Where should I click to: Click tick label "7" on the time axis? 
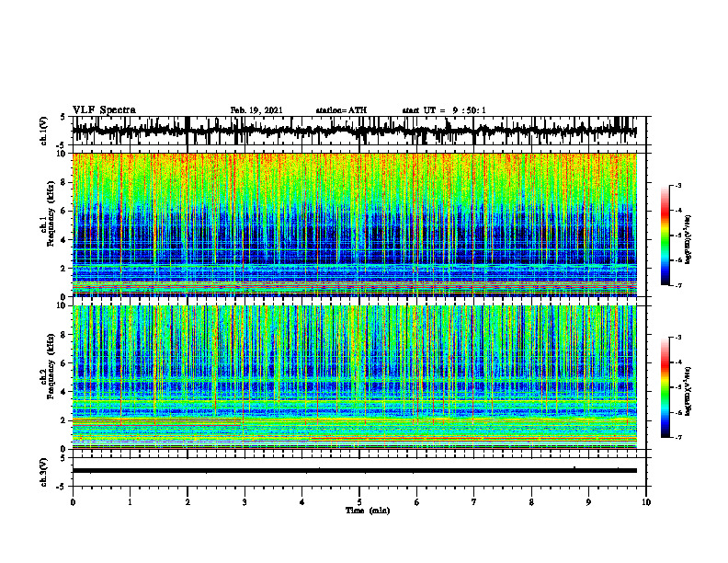[474, 502]
